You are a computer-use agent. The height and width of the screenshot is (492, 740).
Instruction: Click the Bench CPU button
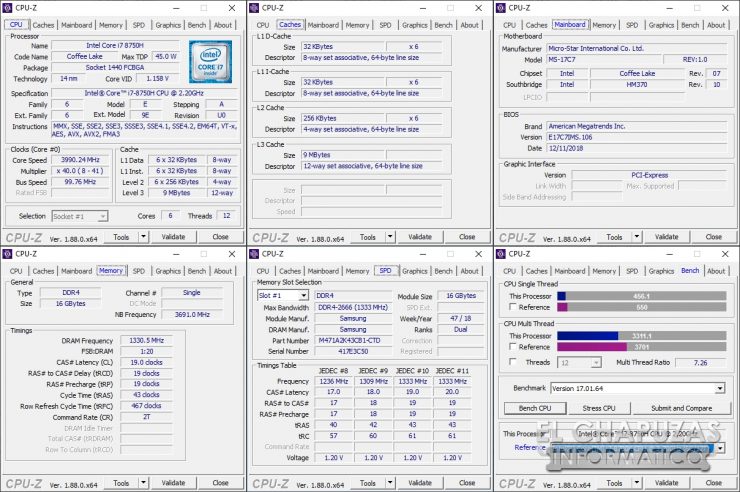535,408
